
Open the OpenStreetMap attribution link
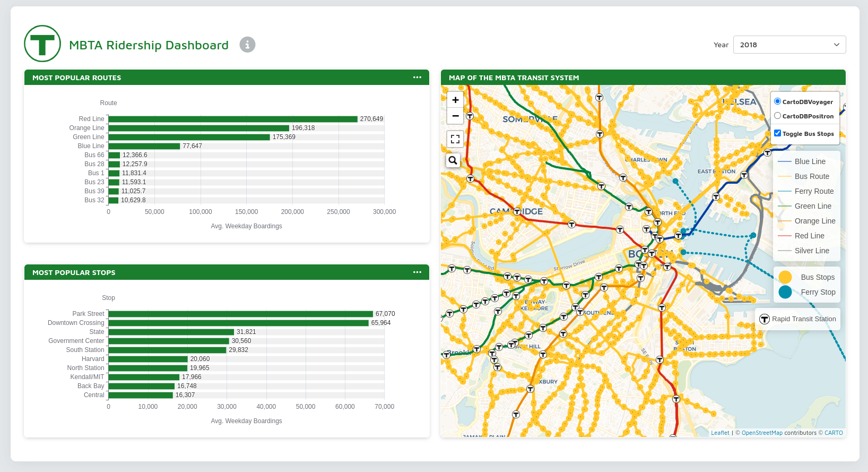tap(762, 433)
